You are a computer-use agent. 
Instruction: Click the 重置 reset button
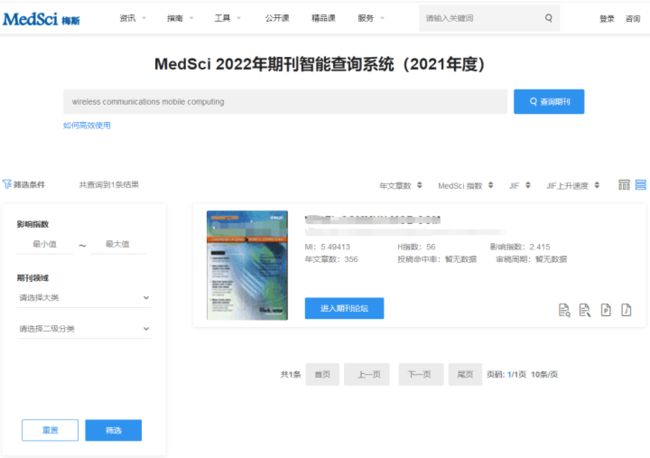point(50,430)
